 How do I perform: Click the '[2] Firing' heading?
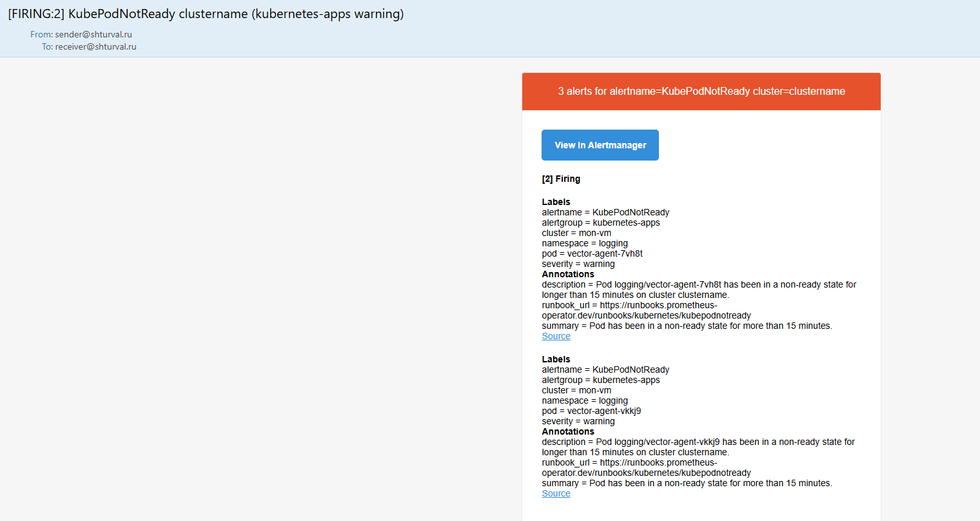(x=561, y=179)
